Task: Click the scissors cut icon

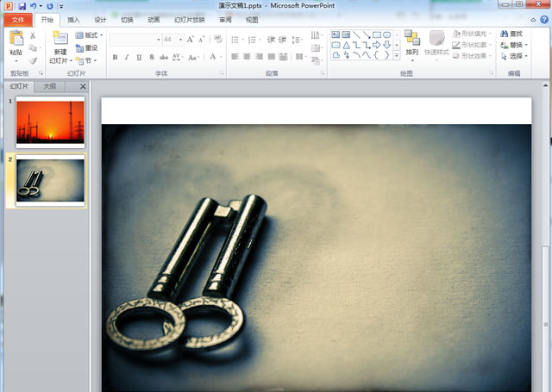Action: 33,35
